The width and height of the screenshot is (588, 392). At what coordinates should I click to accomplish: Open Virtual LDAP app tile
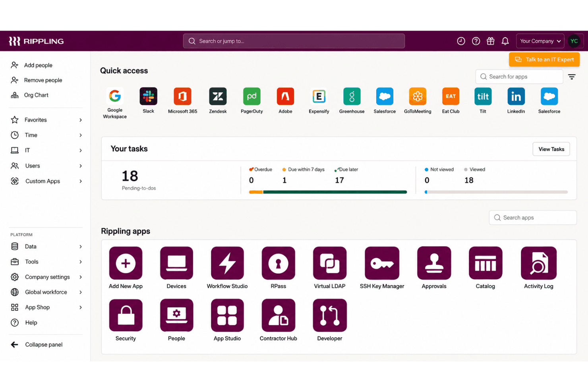pos(330,263)
